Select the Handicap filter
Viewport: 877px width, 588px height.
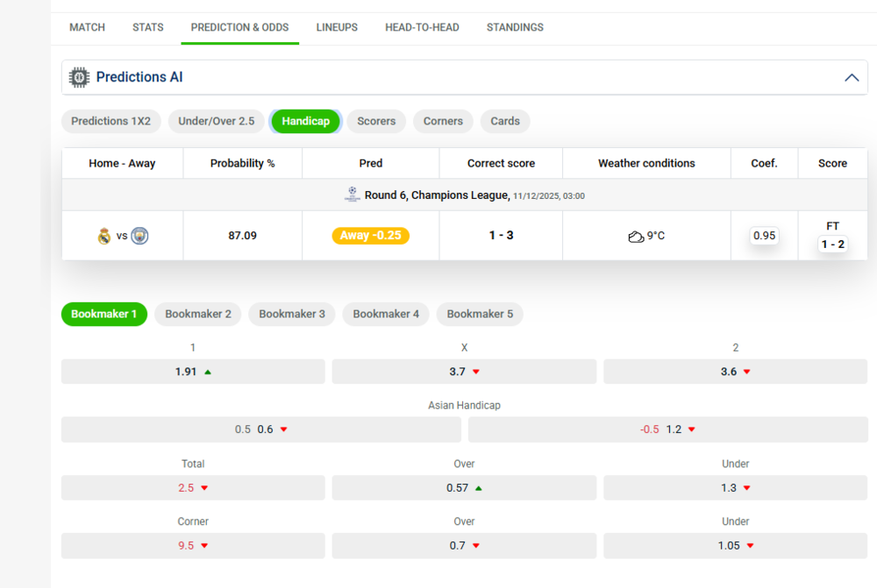point(305,121)
